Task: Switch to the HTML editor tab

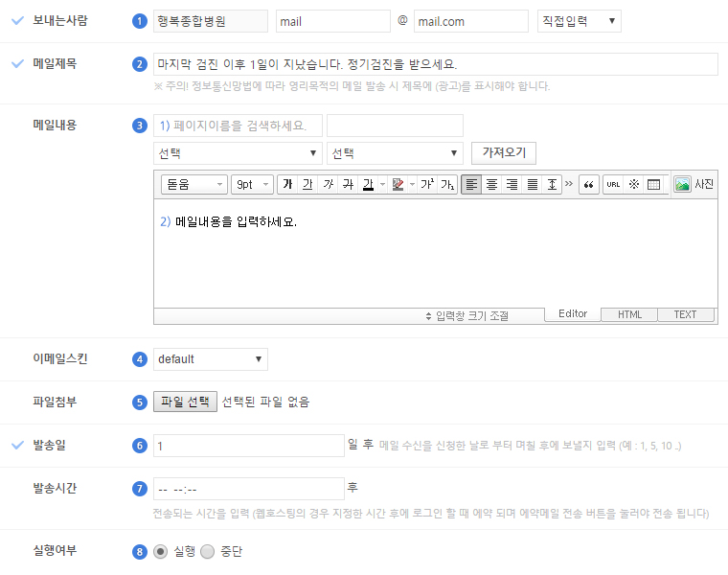Action: point(629,314)
